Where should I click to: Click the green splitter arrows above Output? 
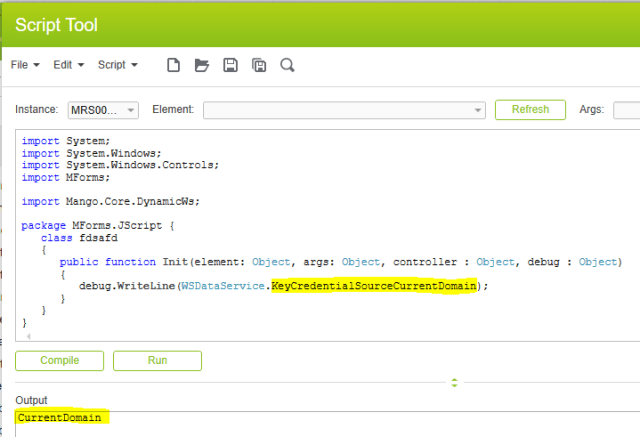455,382
